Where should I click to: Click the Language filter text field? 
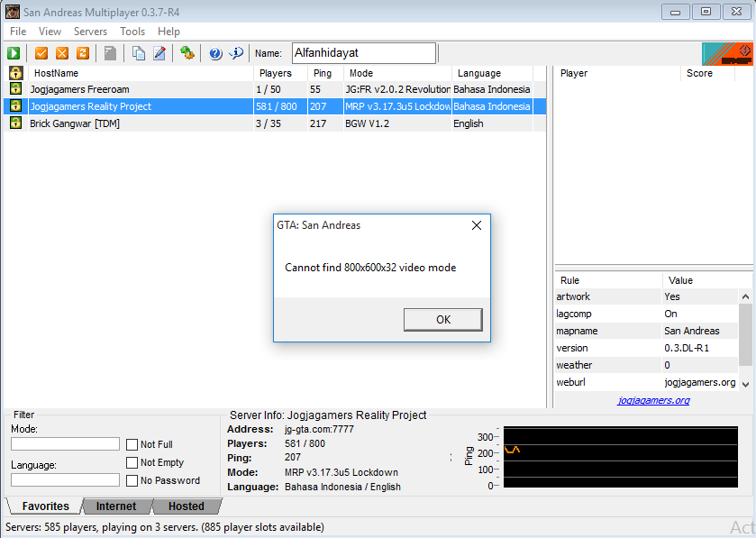pos(65,480)
